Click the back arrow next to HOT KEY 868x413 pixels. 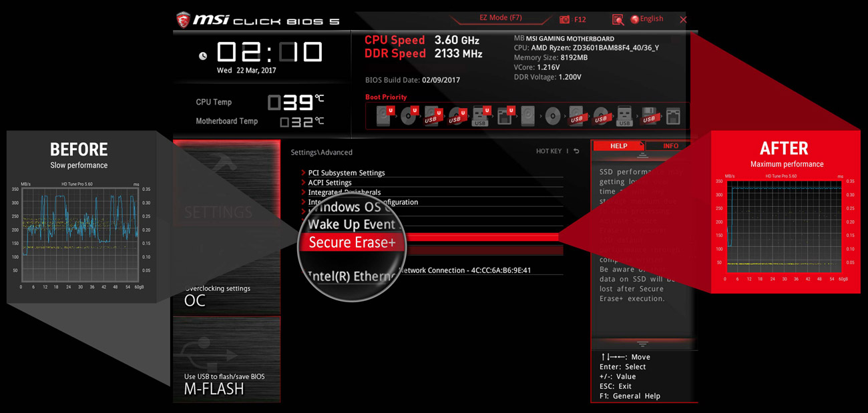[x=576, y=151]
